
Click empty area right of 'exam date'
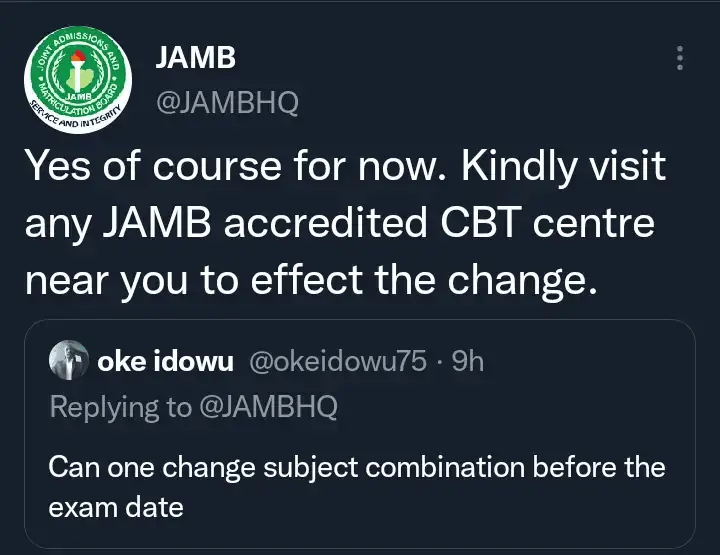click(436, 508)
